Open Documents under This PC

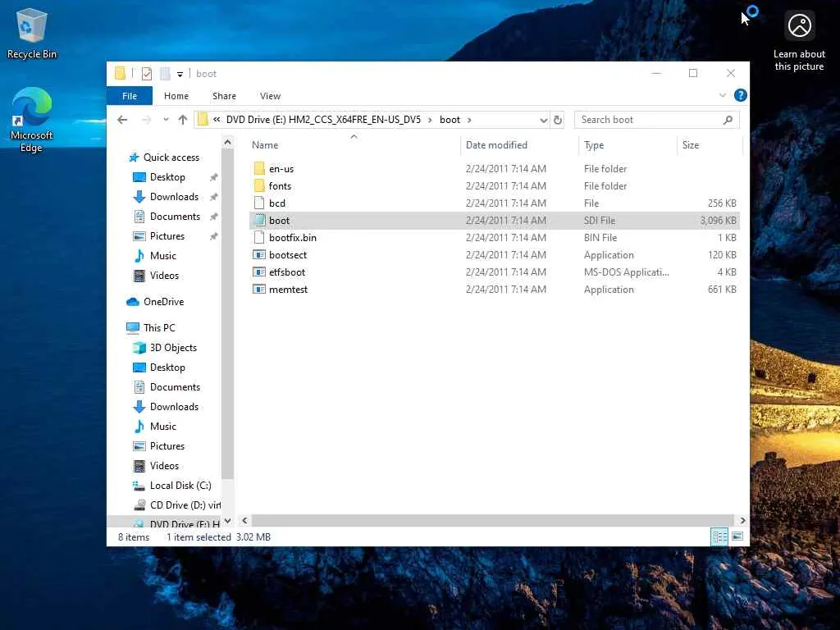click(166, 387)
